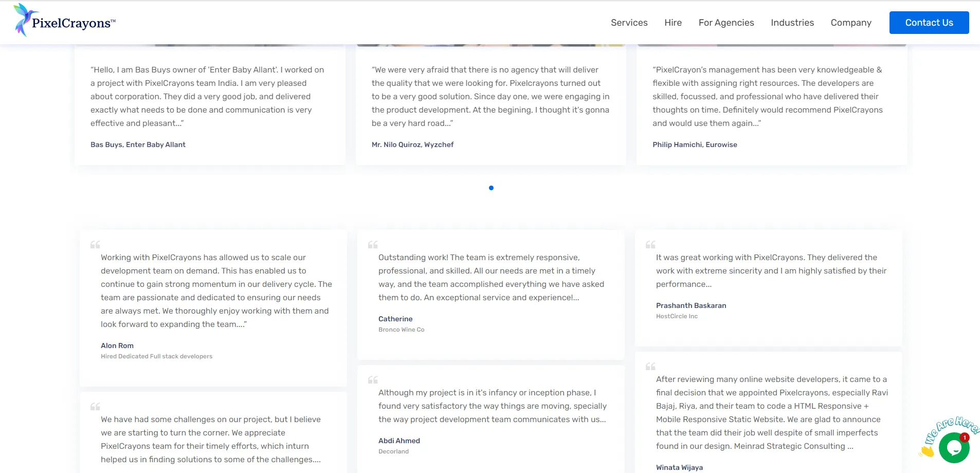Viewport: 980px width, 473px height.
Task: Open the live chat bubble icon
Action: (x=954, y=448)
